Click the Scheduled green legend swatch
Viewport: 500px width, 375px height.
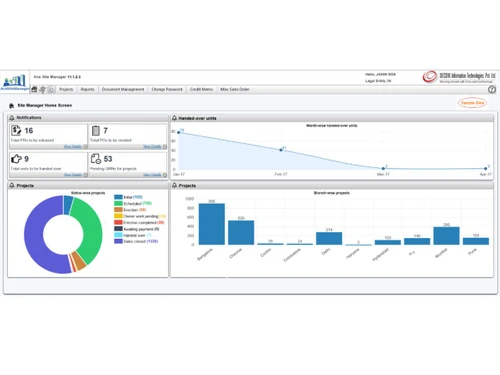(118, 203)
